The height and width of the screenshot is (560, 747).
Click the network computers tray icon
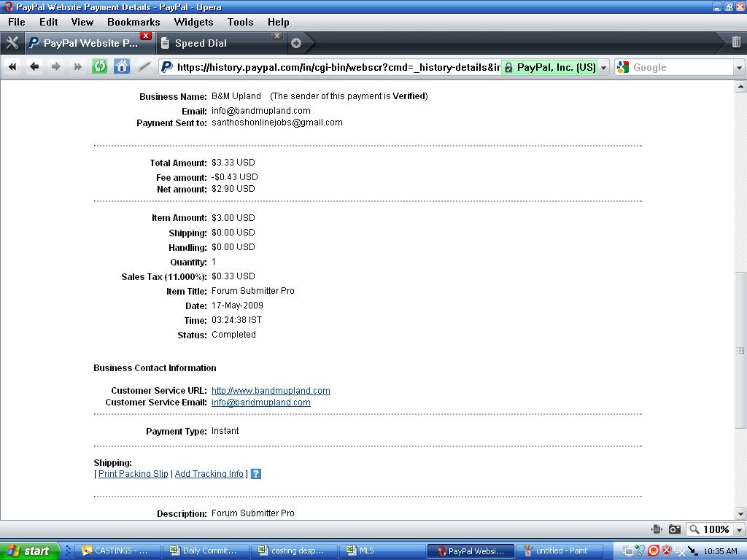[x=627, y=551]
